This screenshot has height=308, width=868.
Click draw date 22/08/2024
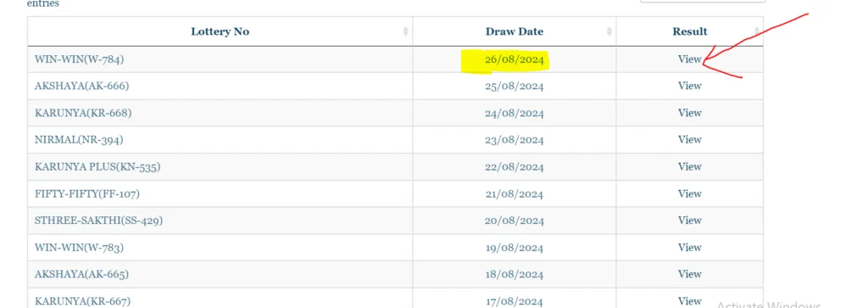[515, 167]
